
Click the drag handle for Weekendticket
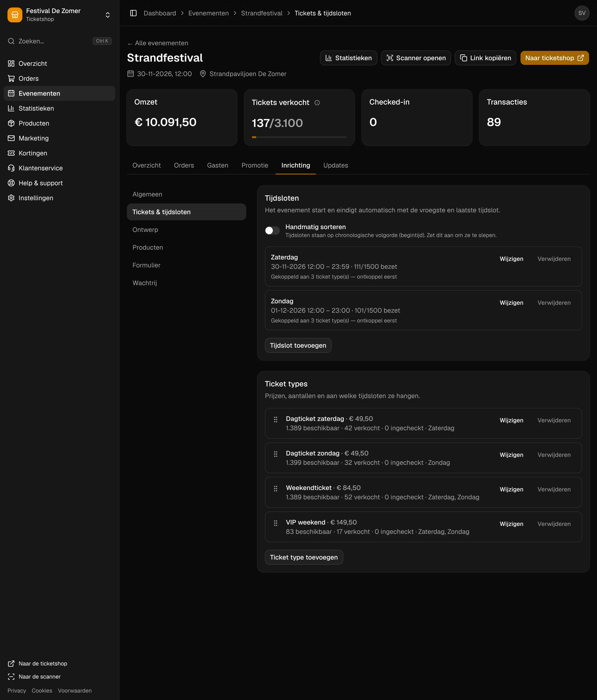click(x=276, y=489)
